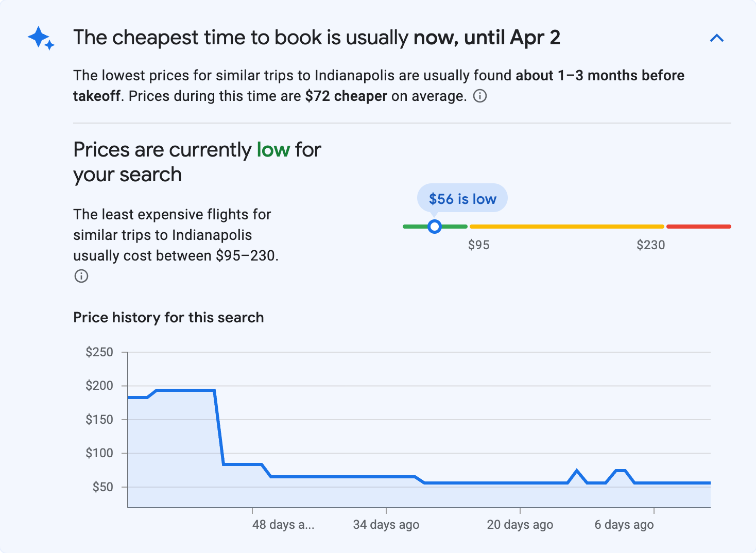
Task: Click the chevron next to the booking advice header
Action: point(717,38)
